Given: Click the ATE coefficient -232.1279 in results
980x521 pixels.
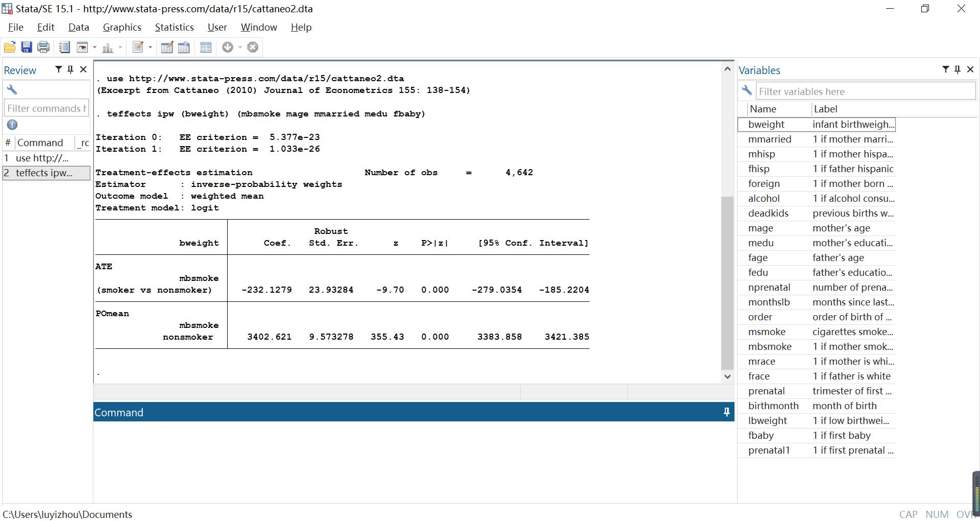Looking at the screenshot, I should pos(266,290).
